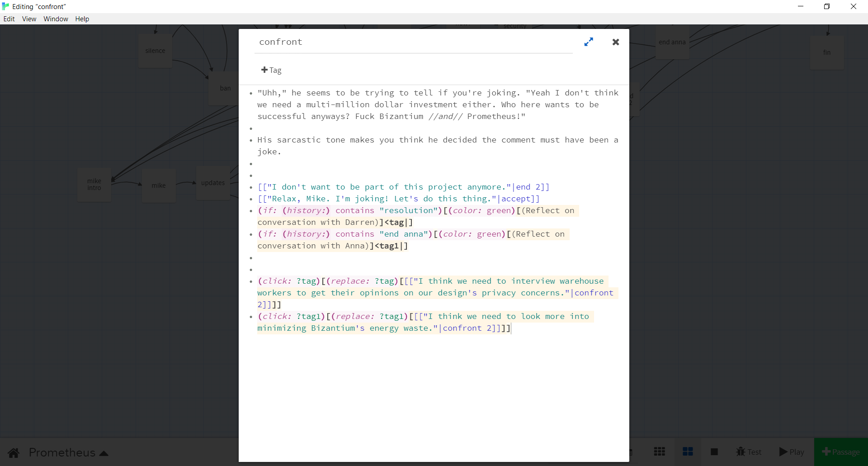Select the medium passage zoom view

[x=688, y=452]
